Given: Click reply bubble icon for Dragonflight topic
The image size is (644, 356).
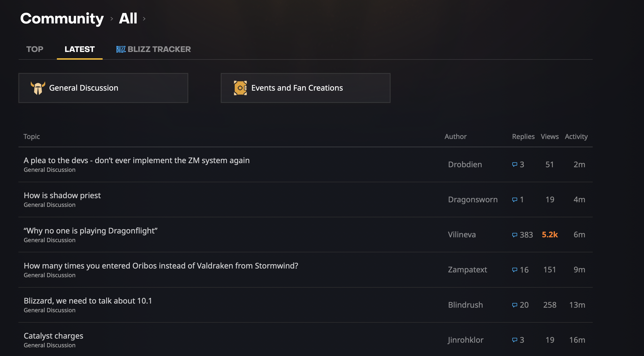Looking at the screenshot, I should click(x=515, y=235).
